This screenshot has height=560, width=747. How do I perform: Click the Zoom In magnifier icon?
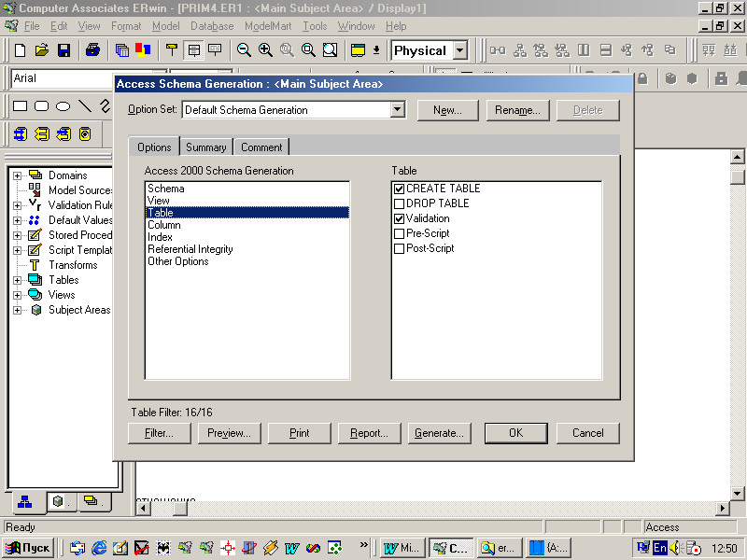[265, 50]
